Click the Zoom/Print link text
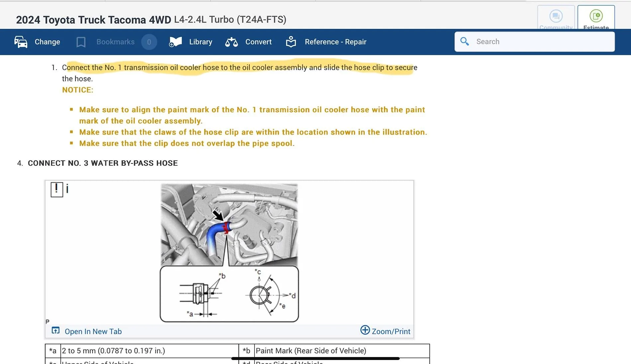 391,331
